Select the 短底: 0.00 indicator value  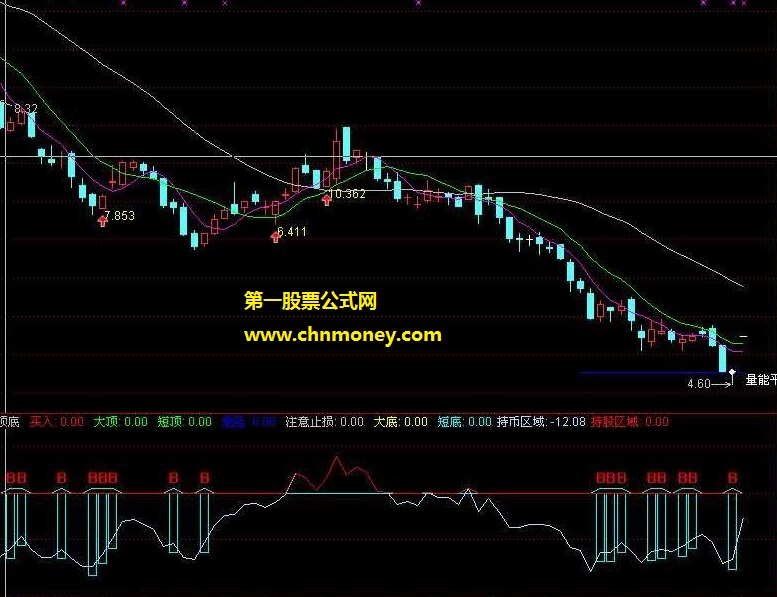tap(464, 422)
